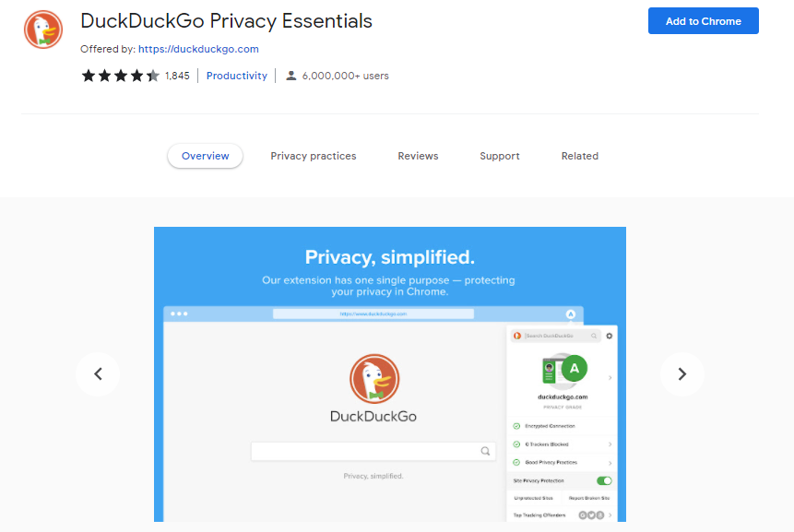Click the large DuckDuckGo duck logo in preview
Image resolution: width=794 pixels, height=532 pixels.
click(x=373, y=379)
